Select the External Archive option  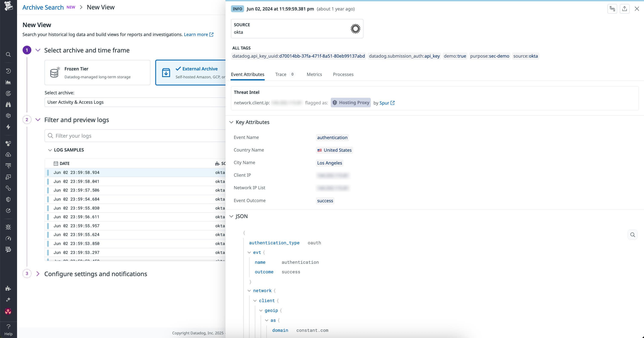(x=198, y=72)
